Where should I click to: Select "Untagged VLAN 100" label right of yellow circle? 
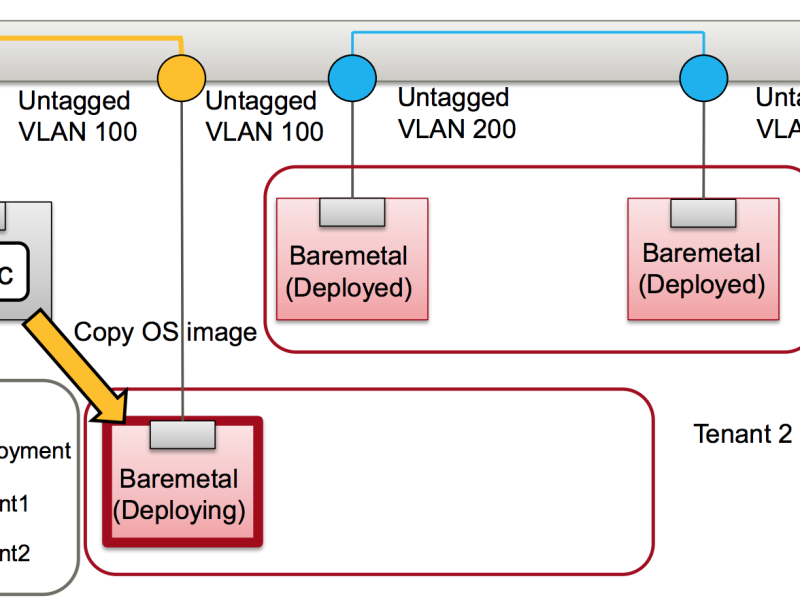point(264,116)
